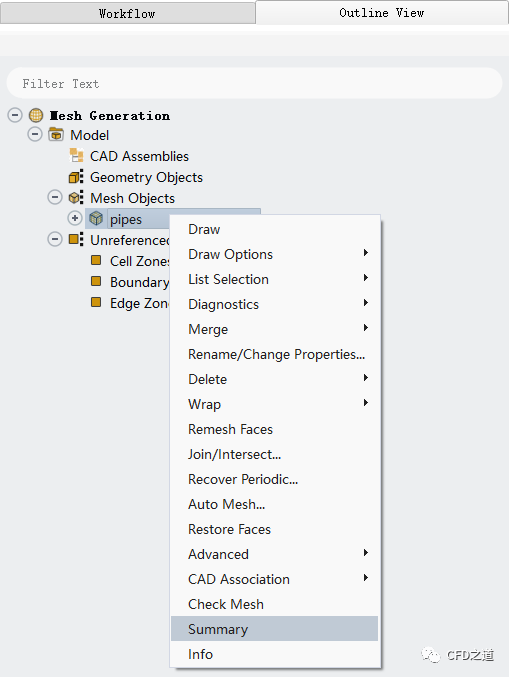Screen dimensions: 509x677
Task: Collapse the Unreferenced tree node
Action: coord(55,239)
